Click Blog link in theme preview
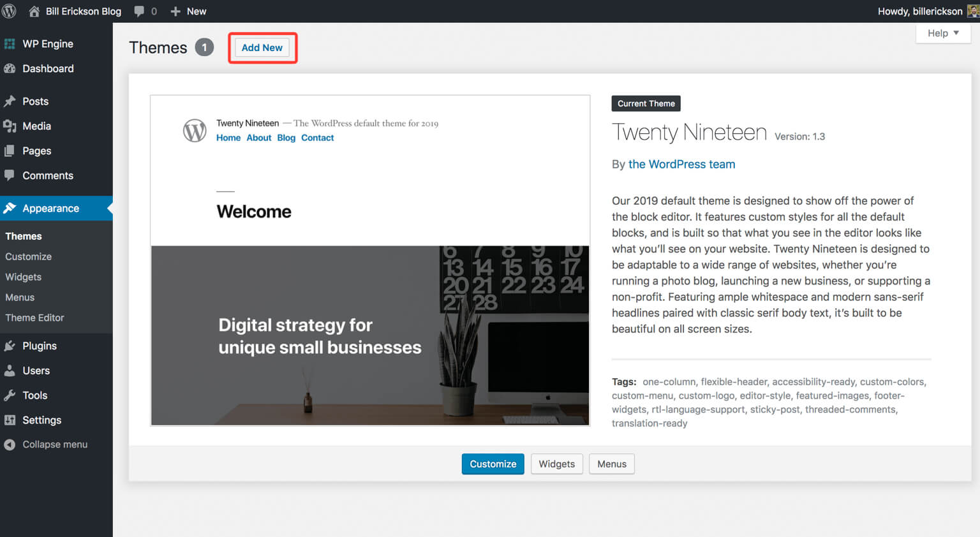 (286, 138)
